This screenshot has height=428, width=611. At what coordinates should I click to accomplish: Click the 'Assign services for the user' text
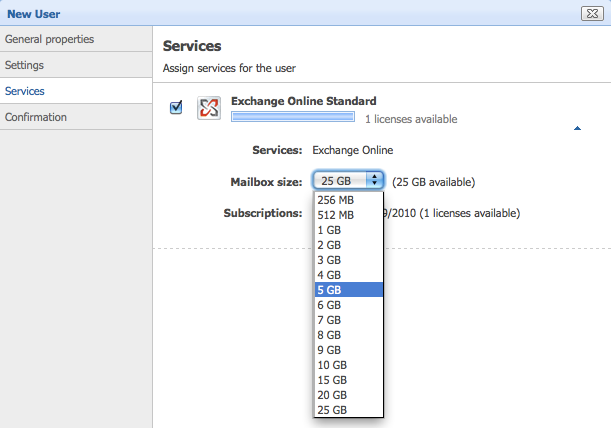point(229,68)
